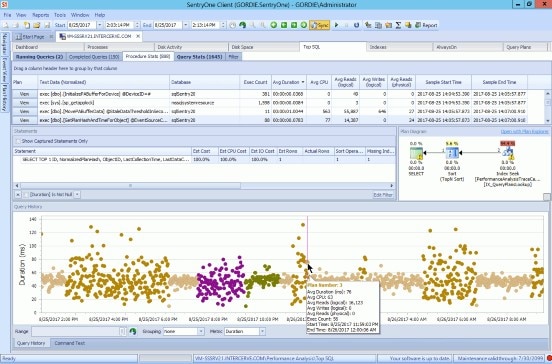Click the Open with Plan Explorer link
This screenshot has height=364, width=552.
pos(524,131)
